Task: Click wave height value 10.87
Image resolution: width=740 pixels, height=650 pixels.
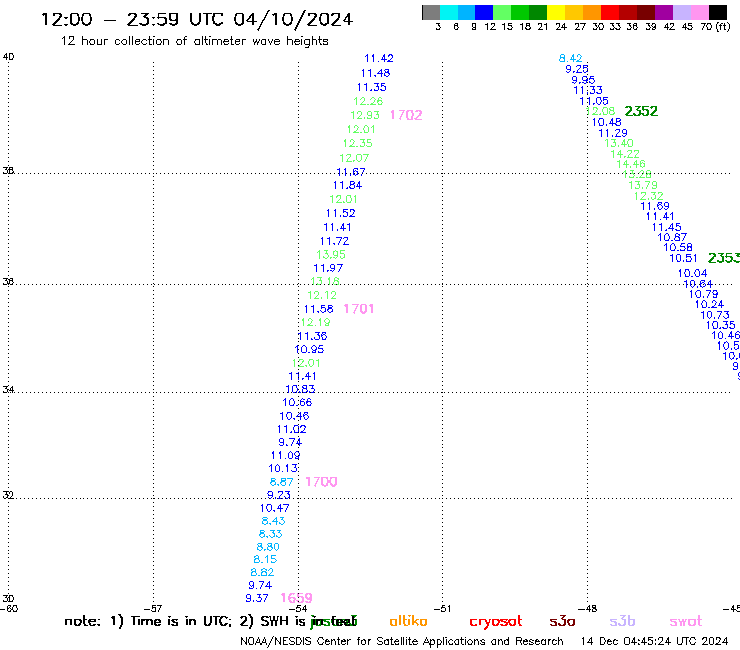Action: point(672,237)
